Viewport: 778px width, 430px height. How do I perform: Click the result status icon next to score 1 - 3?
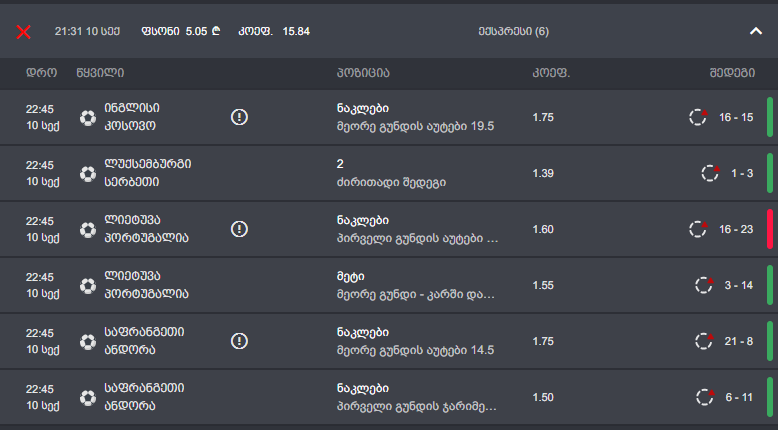[710, 173]
